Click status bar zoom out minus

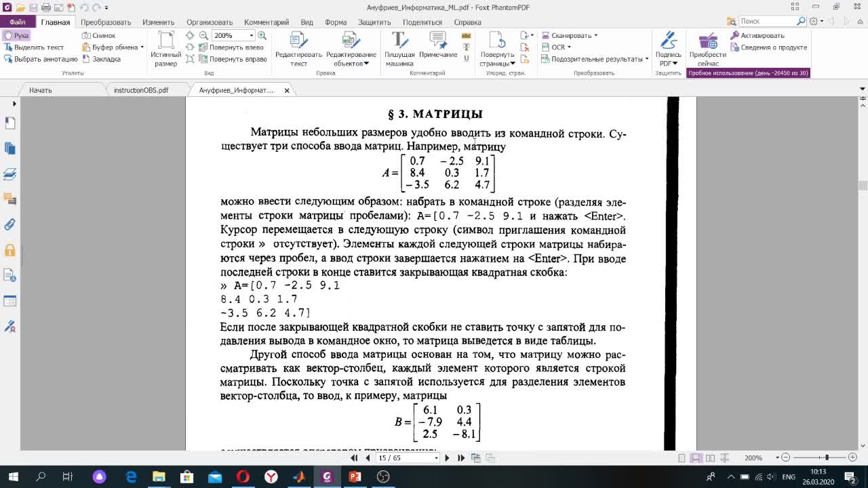coord(785,458)
